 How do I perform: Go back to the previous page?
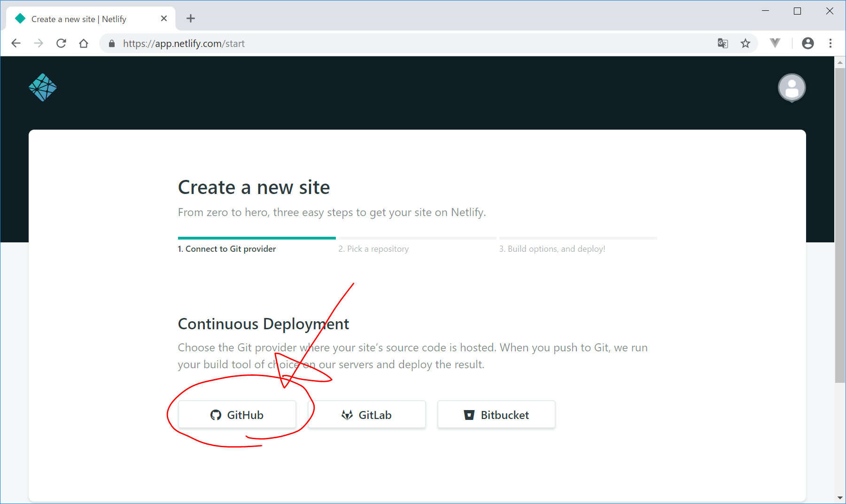click(x=16, y=43)
